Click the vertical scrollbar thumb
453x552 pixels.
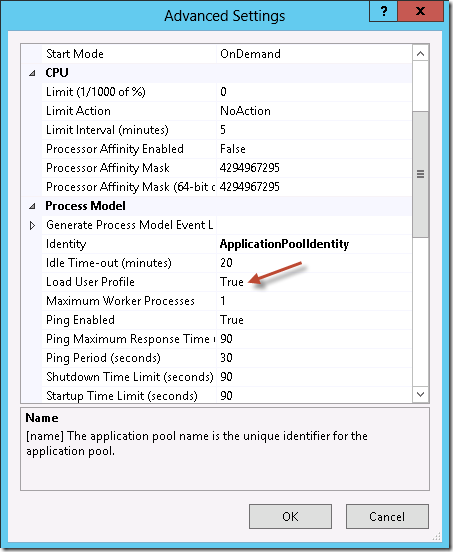[420, 174]
